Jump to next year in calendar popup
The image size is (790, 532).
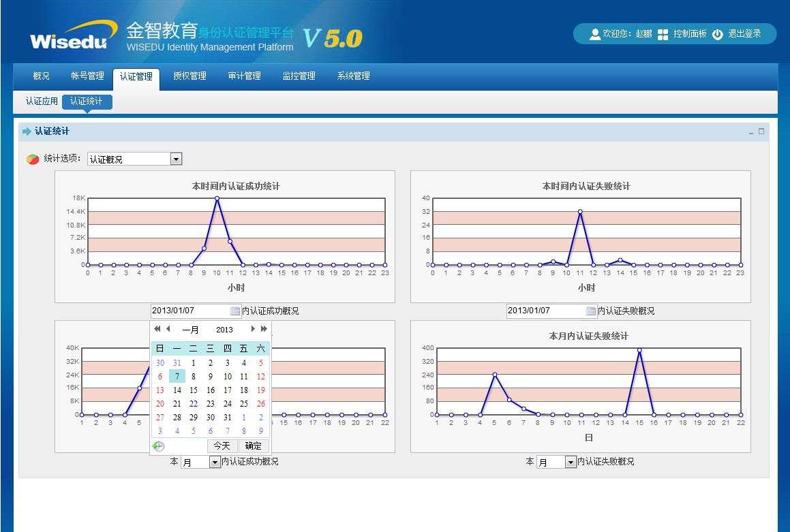click(264, 329)
